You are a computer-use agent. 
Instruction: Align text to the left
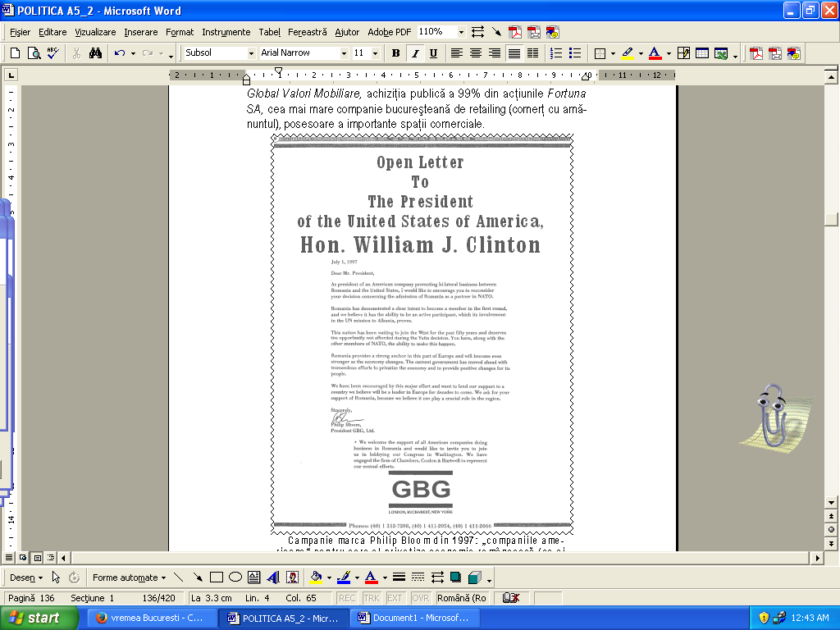coord(456,53)
